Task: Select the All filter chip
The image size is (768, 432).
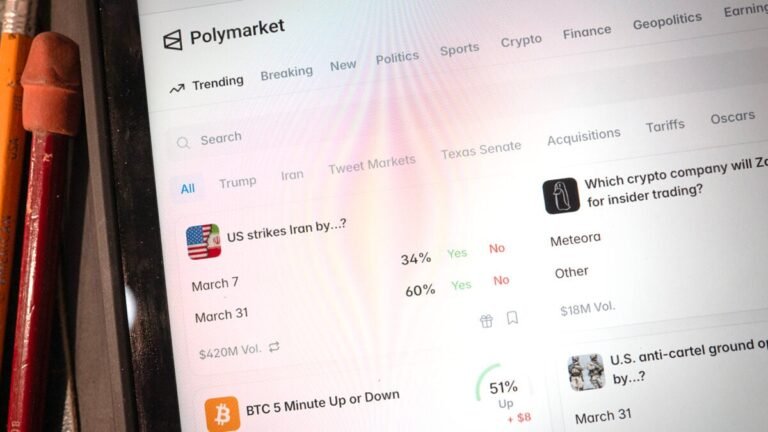Action: click(188, 189)
